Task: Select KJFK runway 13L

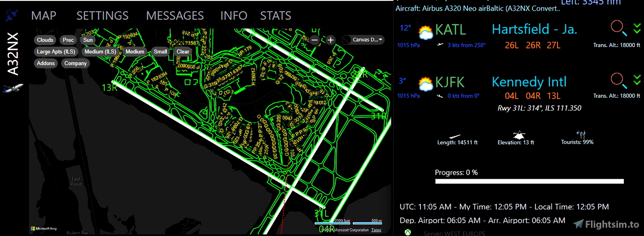Action: tap(553, 96)
